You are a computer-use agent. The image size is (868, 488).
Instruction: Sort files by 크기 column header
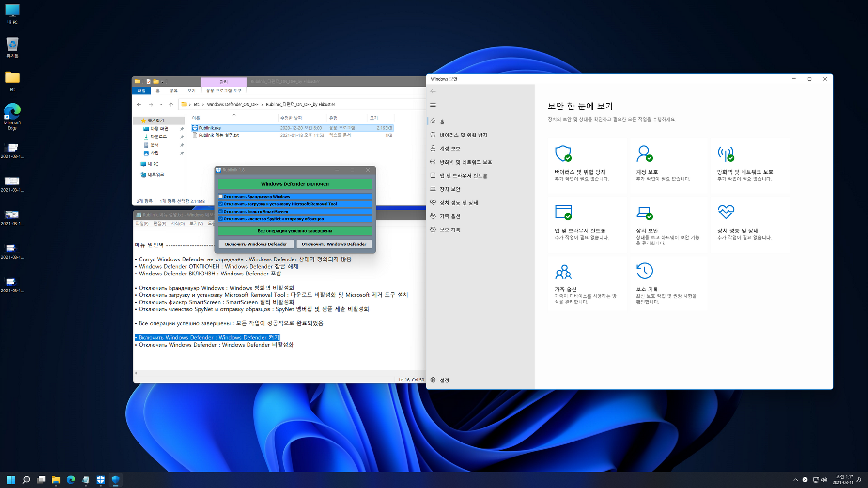381,118
